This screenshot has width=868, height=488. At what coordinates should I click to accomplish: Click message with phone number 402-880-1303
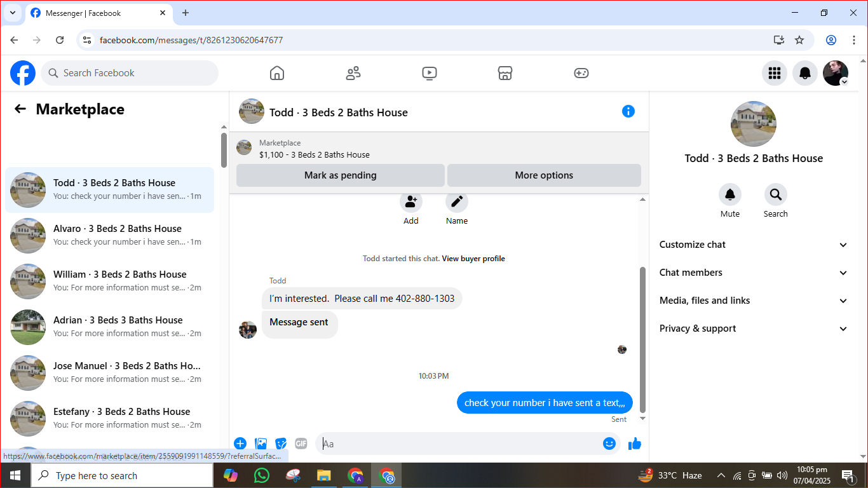pos(362,299)
